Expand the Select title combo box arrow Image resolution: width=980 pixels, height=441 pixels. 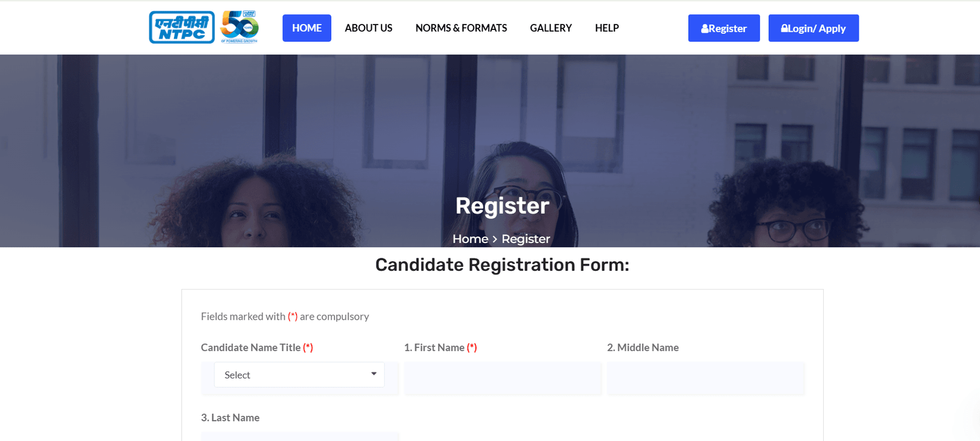pos(374,374)
